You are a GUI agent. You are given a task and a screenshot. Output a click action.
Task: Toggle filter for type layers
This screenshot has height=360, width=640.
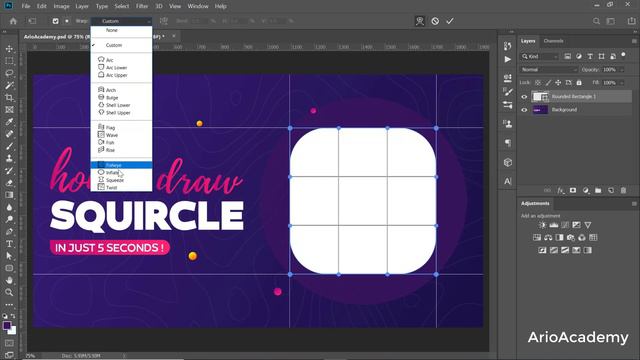point(590,56)
